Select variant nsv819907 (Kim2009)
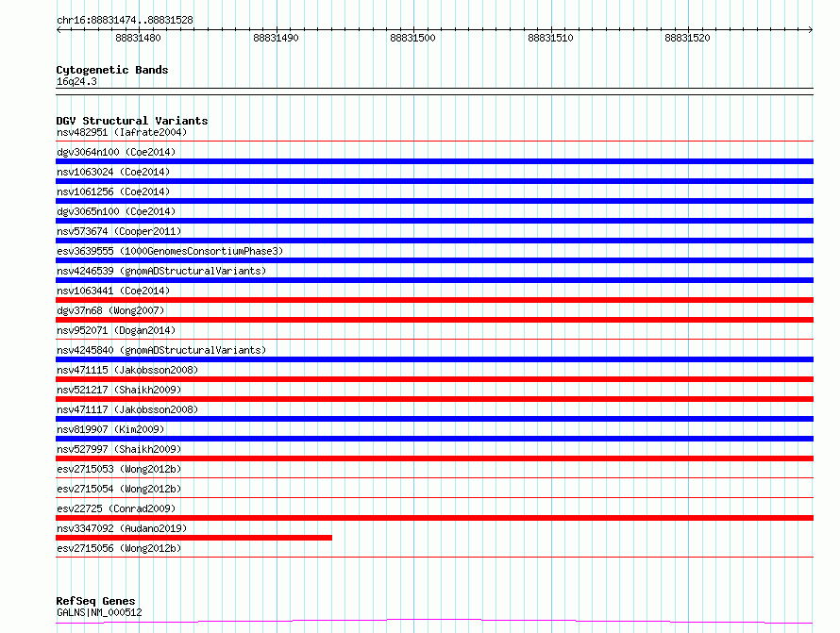The image size is (840, 633). (x=110, y=429)
